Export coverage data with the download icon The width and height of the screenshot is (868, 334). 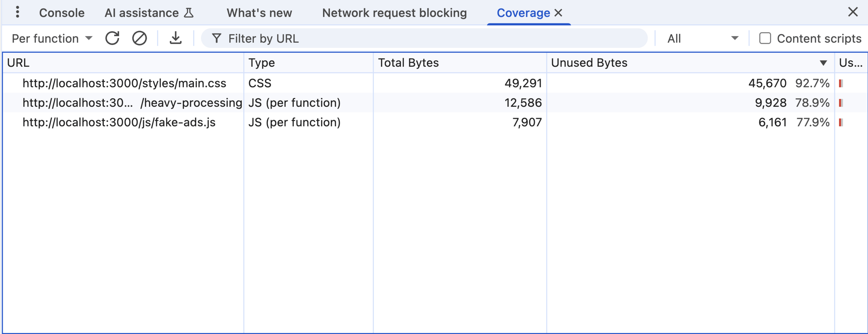tap(176, 38)
